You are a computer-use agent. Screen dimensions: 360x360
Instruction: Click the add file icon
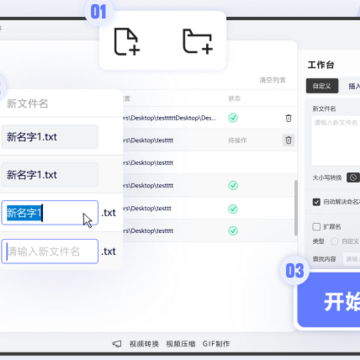pos(127,41)
